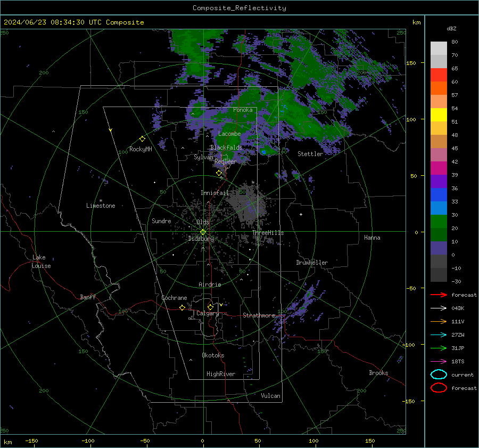479x448 pixels.
Task: Select the bright yellow 51-54 dBZ swatch
Action: [439, 115]
